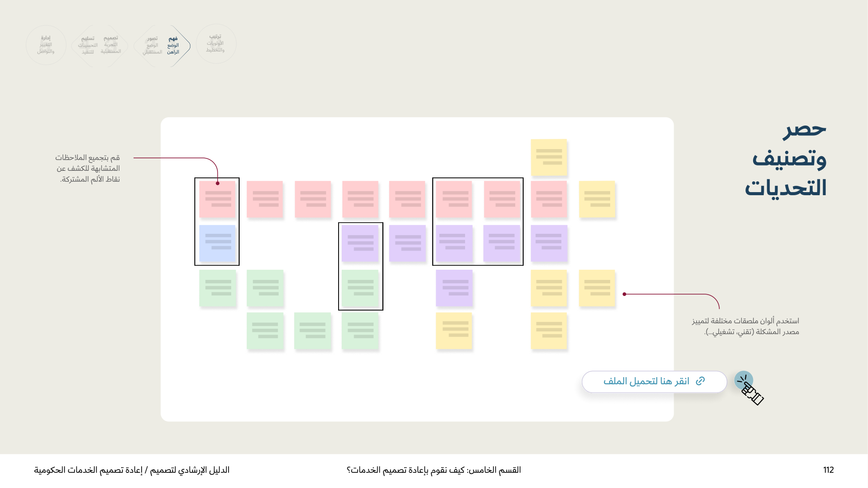This screenshot has height=488, width=868.
Task: Click footer text 'القسم الخامس: كيف نقوم بإعادة تصميم الخدمات؟'
Action: pos(434,470)
